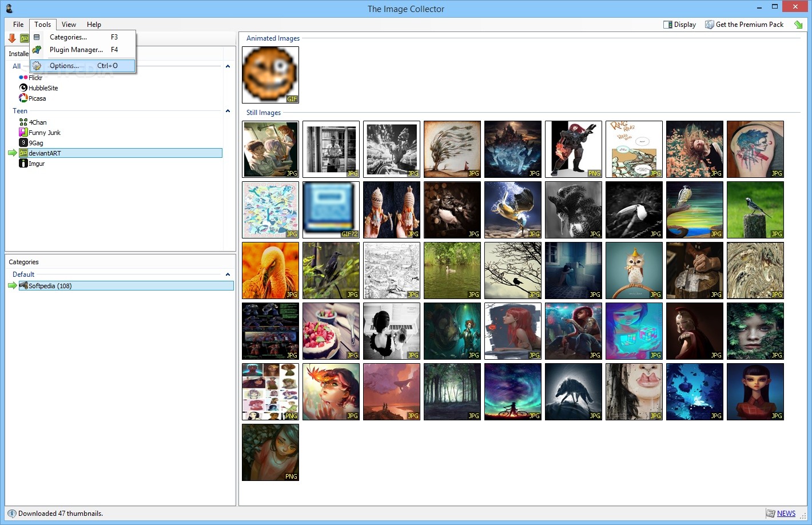Image resolution: width=812 pixels, height=525 pixels.
Task: Open the last PNG thumbnail in the bottom row
Action: (270, 452)
